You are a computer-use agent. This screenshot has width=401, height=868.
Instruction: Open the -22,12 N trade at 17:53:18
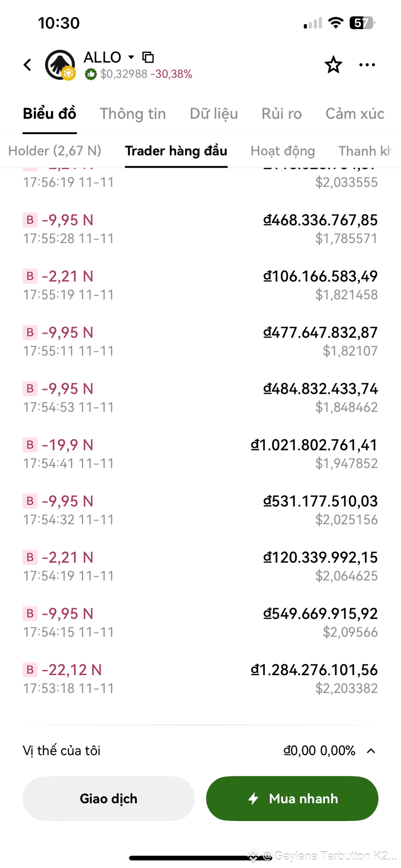pos(200,679)
